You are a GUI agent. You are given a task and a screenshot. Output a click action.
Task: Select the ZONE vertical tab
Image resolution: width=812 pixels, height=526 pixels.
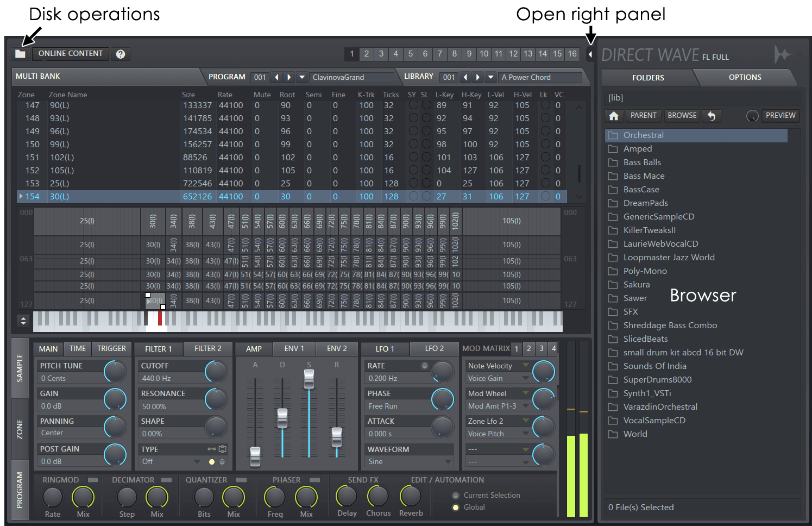point(20,429)
